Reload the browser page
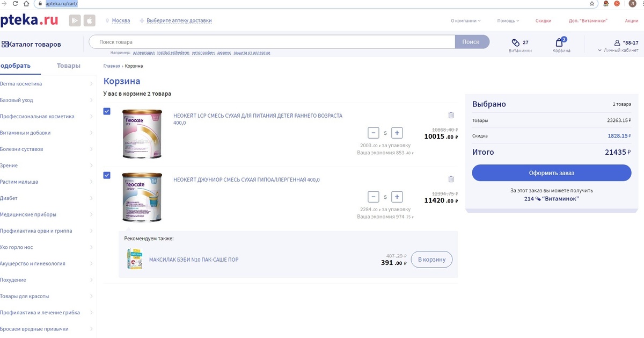This screenshot has width=644, height=338. coord(15,3)
